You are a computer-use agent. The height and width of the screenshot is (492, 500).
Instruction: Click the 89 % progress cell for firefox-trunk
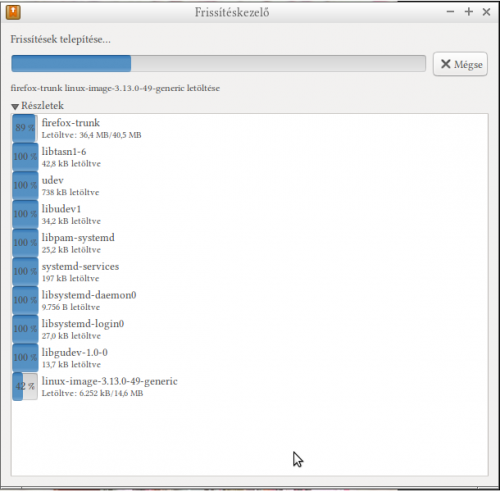pos(25,128)
